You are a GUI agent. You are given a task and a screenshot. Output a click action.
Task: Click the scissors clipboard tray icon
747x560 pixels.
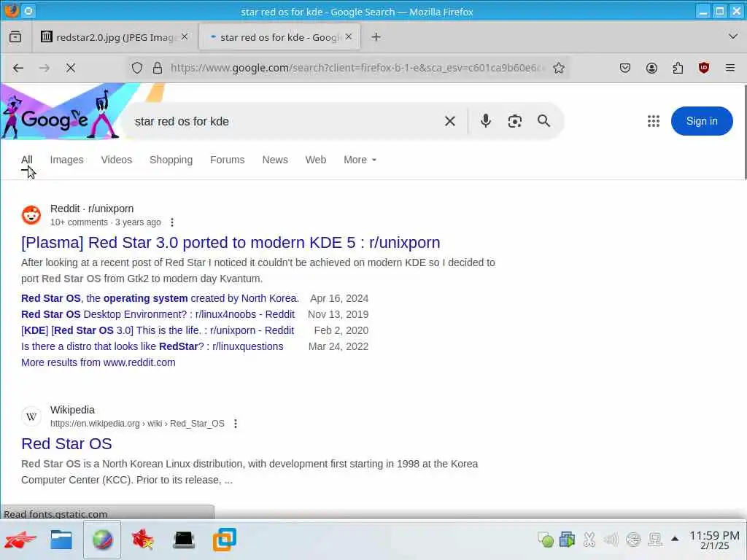[x=589, y=539]
